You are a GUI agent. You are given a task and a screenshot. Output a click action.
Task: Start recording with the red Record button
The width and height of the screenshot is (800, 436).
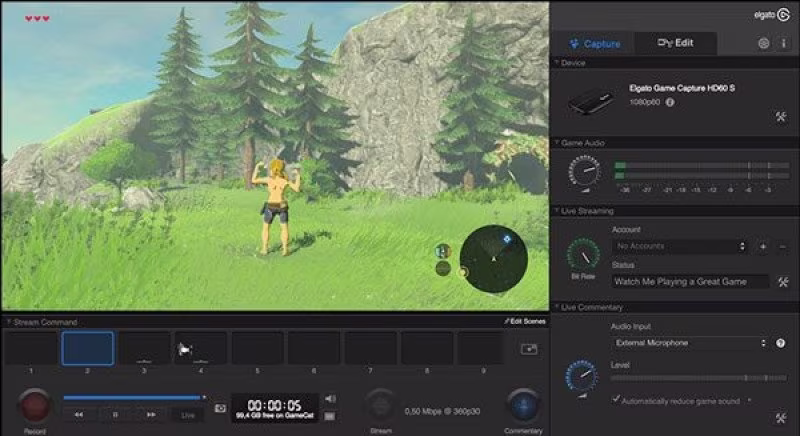[35, 406]
